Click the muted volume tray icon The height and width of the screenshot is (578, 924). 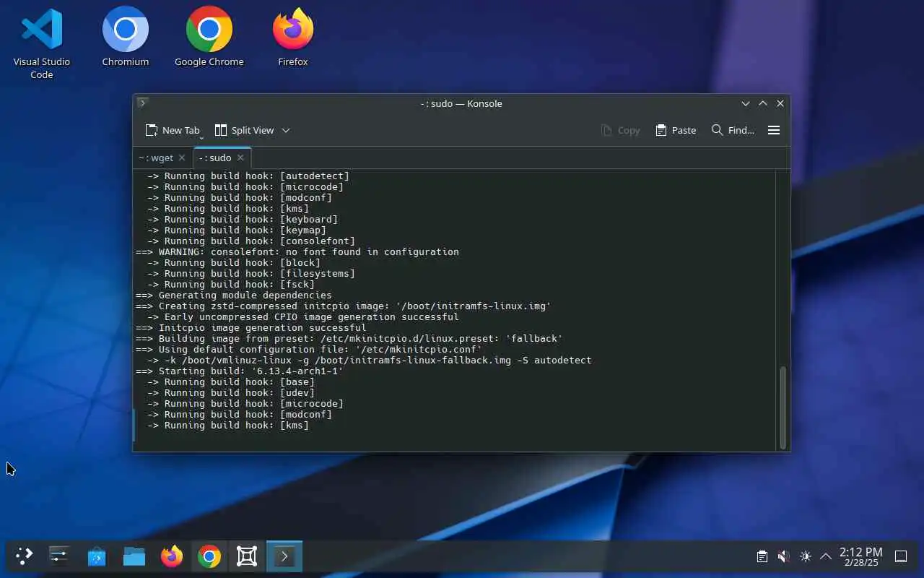click(783, 556)
